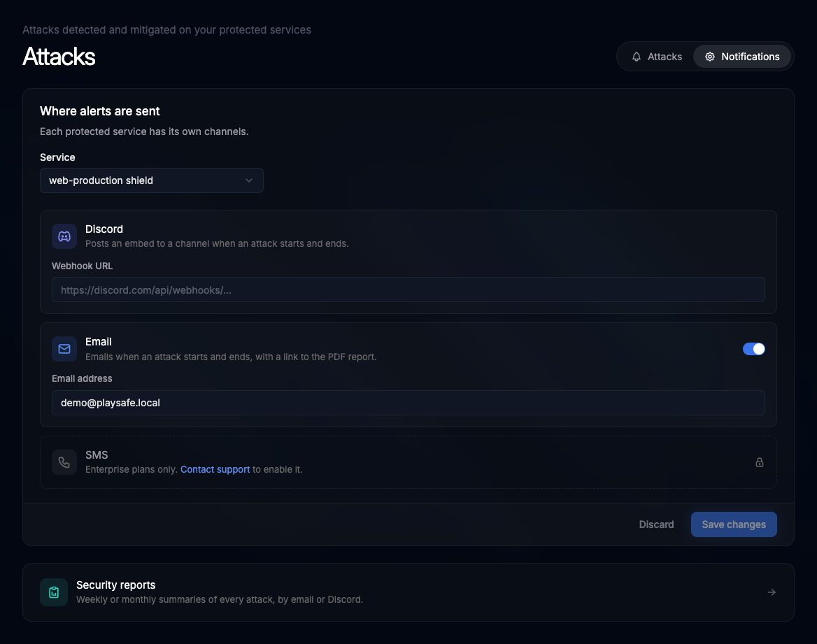Click the SMS lock icon
This screenshot has width=817, height=644.
tap(759, 462)
